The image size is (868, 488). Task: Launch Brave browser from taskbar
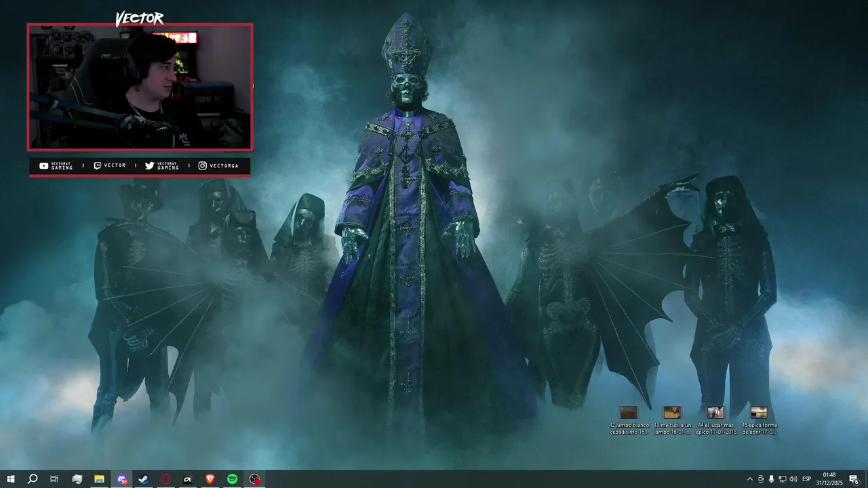click(x=210, y=479)
